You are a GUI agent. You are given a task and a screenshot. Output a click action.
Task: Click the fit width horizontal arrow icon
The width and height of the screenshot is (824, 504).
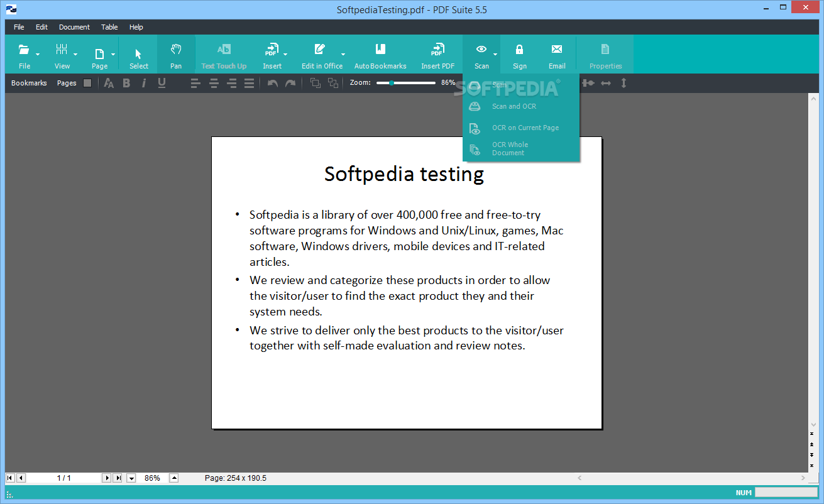pyautogui.click(x=606, y=83)
